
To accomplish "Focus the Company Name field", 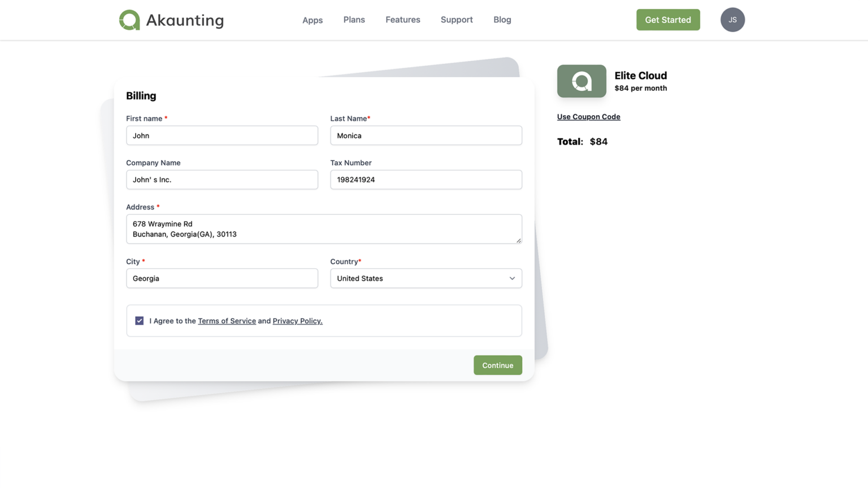I will click(222, 180).
